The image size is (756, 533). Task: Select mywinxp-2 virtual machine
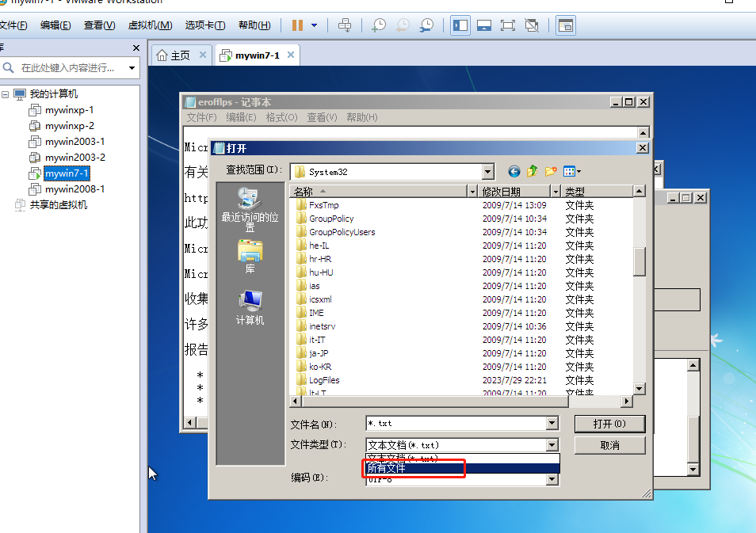(x=70, y=126)
